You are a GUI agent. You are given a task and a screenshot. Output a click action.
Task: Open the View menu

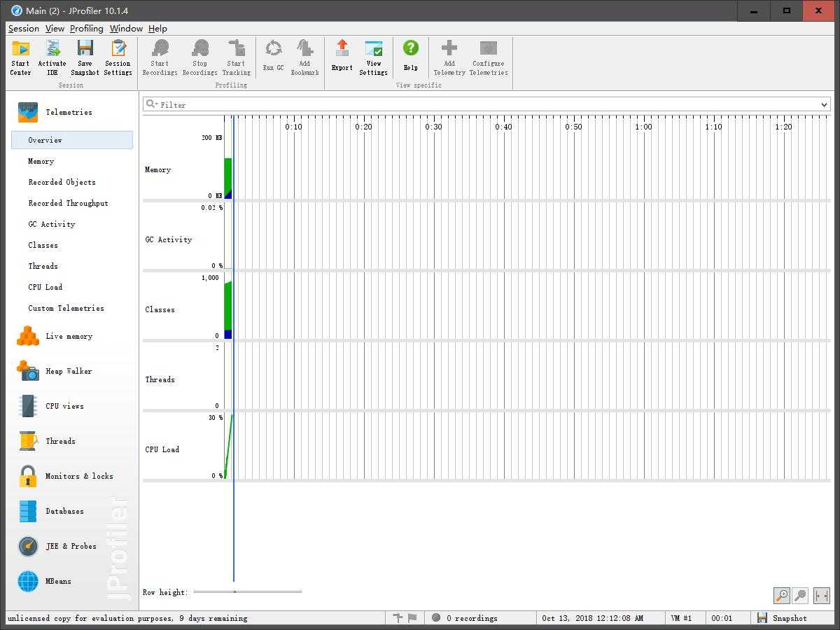(55, 29)
